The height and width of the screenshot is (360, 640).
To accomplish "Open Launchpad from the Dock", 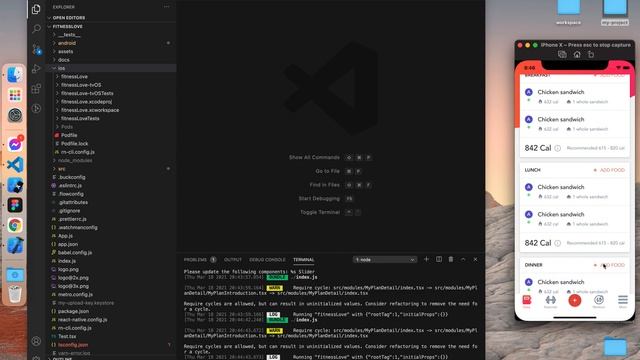I will (x=15, y=95).
